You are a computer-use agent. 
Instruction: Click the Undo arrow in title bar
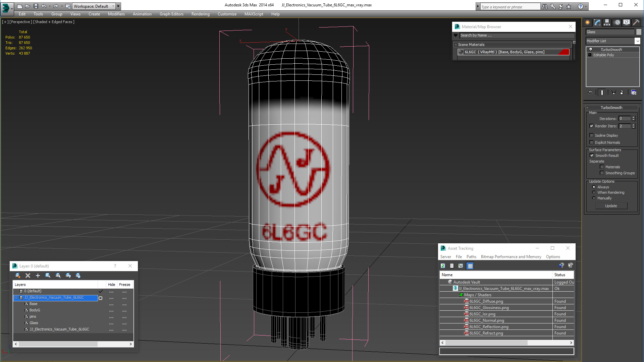point(44,6)
